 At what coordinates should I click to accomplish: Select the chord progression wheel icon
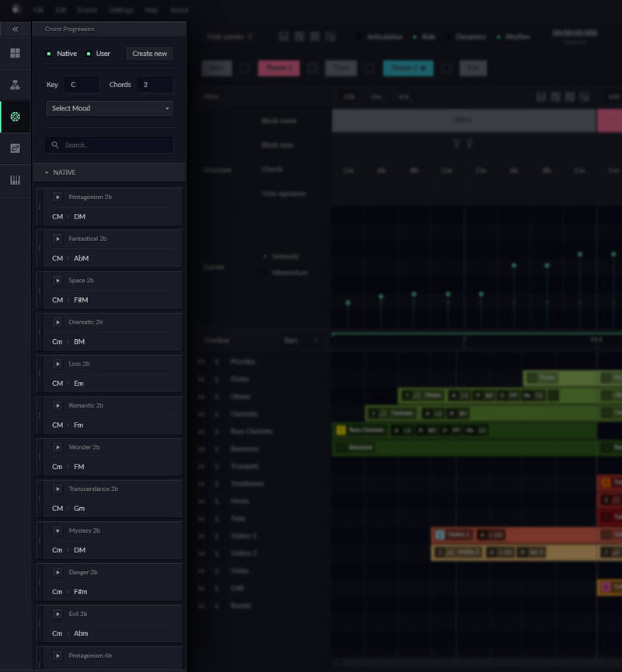(x=15, y=117)
